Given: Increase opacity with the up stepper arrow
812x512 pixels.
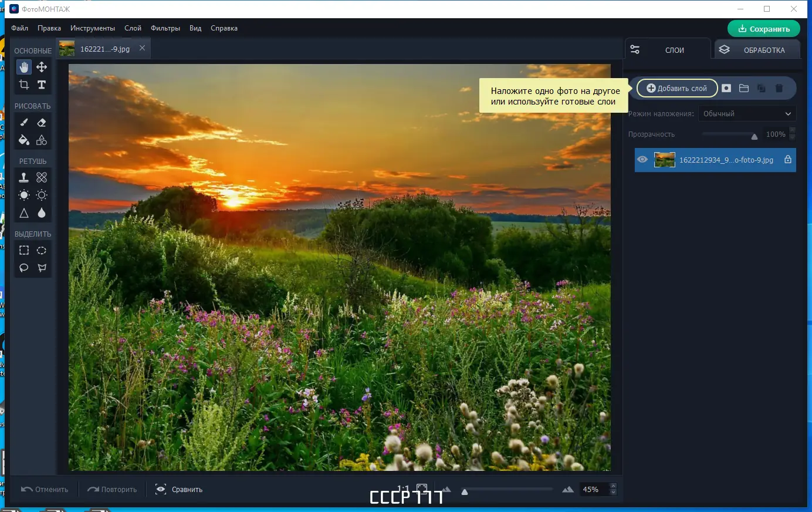Looking at the screenshot, I should tap(793, 131).
